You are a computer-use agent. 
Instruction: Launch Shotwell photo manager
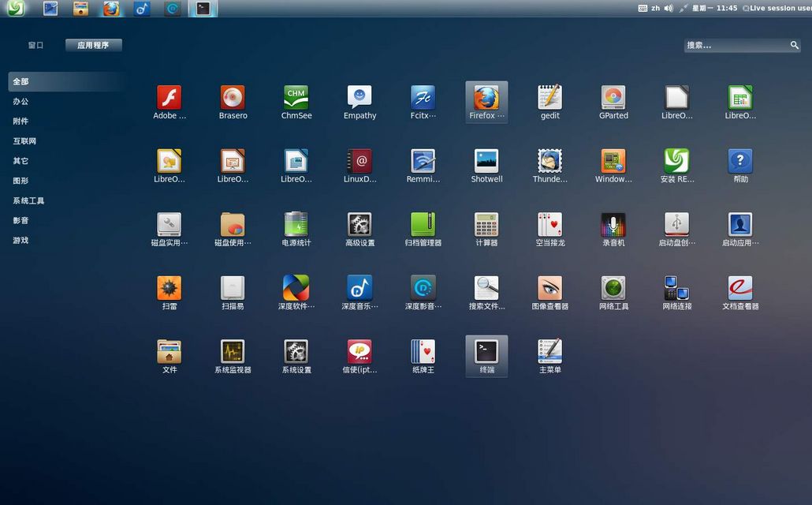tap(486, 162)
